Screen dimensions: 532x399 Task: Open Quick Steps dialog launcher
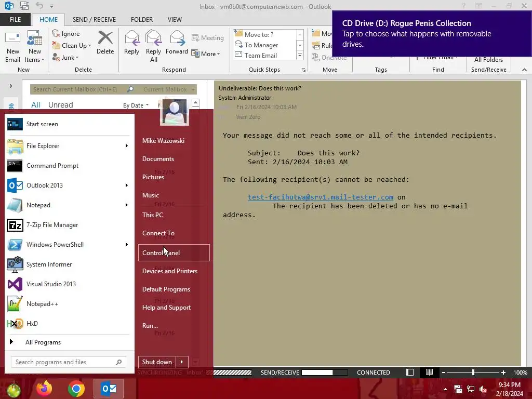303,70
